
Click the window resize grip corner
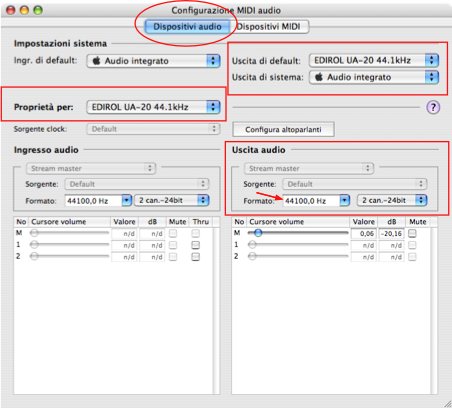click(x=446, y=403)
